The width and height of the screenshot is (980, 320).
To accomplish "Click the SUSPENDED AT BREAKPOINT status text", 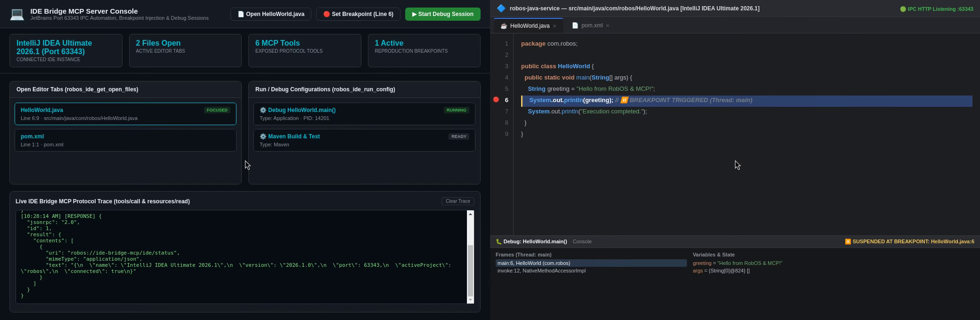I will pyautogui.click(x=909, y=241).
